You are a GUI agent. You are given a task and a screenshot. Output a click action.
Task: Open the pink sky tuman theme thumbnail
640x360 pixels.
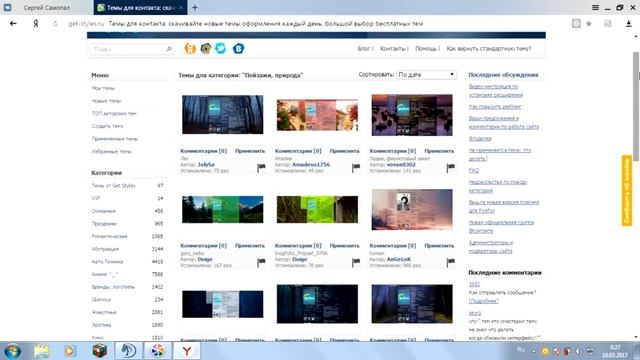[x=412, y=209]
